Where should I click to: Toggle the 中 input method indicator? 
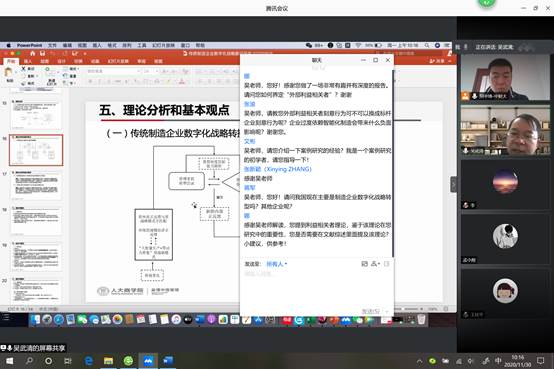tap(498, 361)
